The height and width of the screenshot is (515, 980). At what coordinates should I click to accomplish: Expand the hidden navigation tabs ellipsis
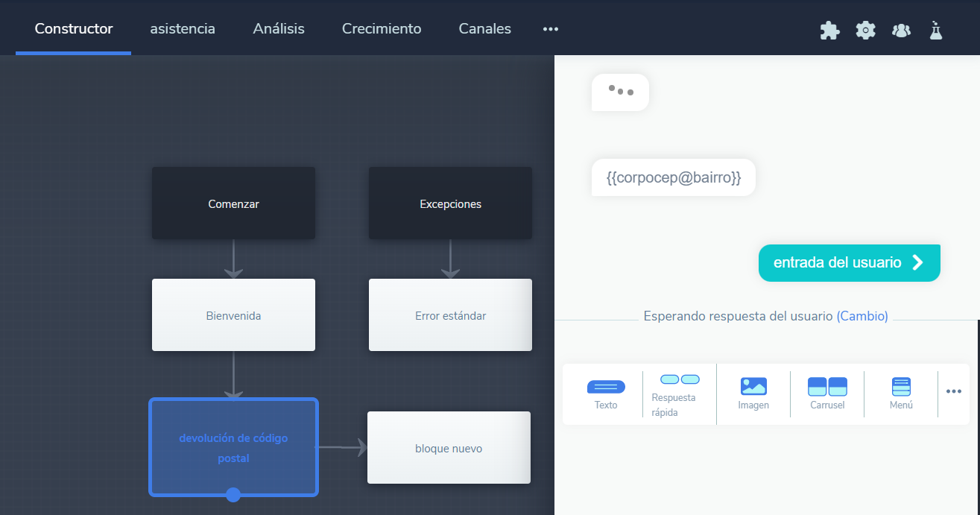[551, 29]
